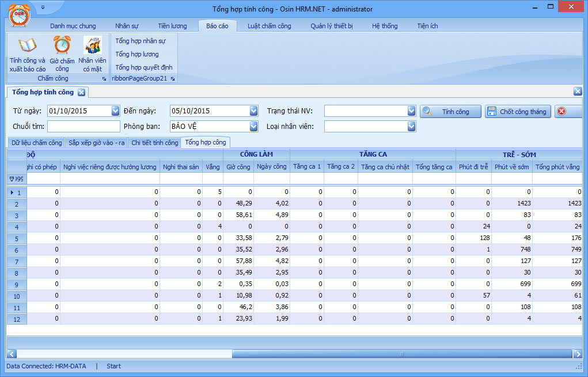The image size is (588, 377).
Task: Expand the Từ ngày date picker
Action: (116, 111)
